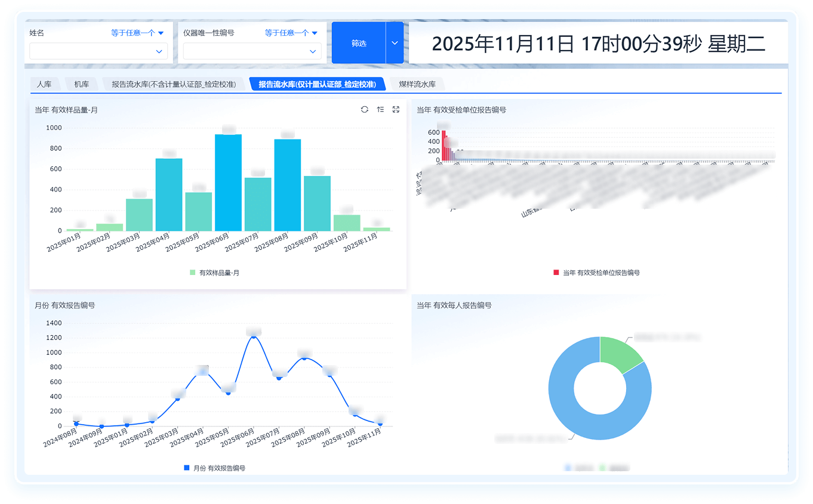Open the 煤样流水库 tab
Image resolution: width=813 pixels, height=504 pixels.
pos(417,85)
